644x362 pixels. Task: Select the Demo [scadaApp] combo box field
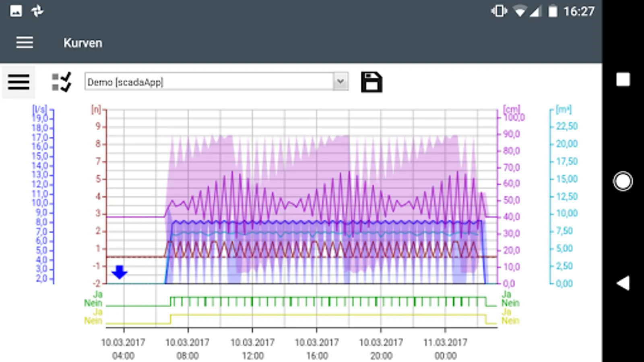coord(217,82)
